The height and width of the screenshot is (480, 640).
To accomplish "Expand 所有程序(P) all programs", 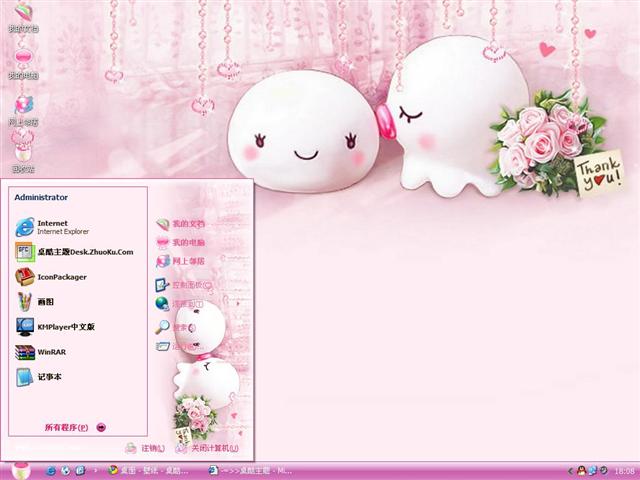I will [x=75, y=427].
